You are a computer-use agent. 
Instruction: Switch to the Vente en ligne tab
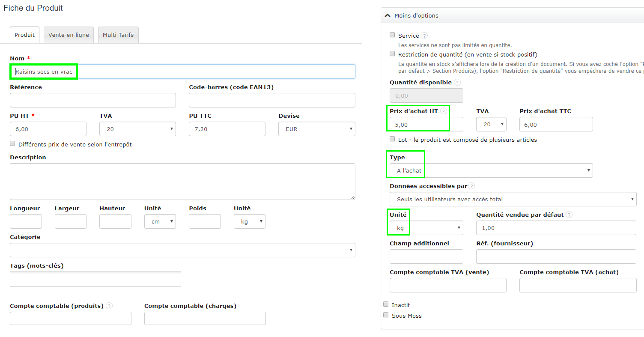click(69, 35)
